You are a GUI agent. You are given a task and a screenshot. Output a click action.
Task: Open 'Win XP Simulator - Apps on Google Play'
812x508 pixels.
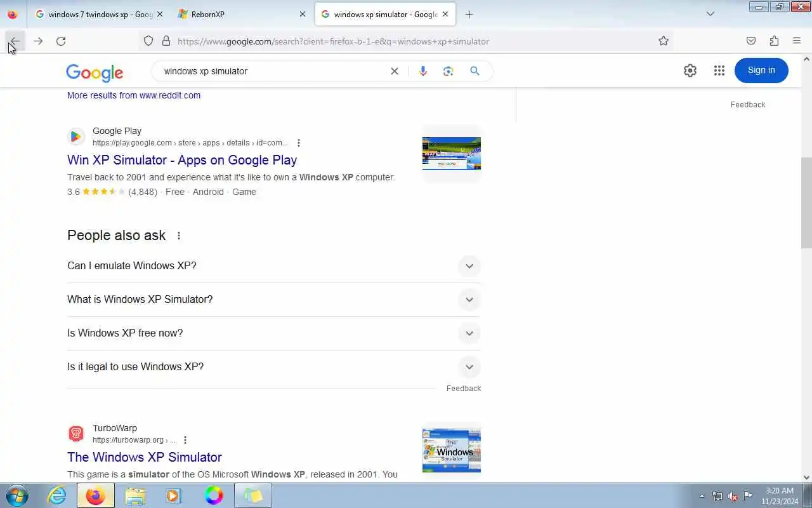182,160
